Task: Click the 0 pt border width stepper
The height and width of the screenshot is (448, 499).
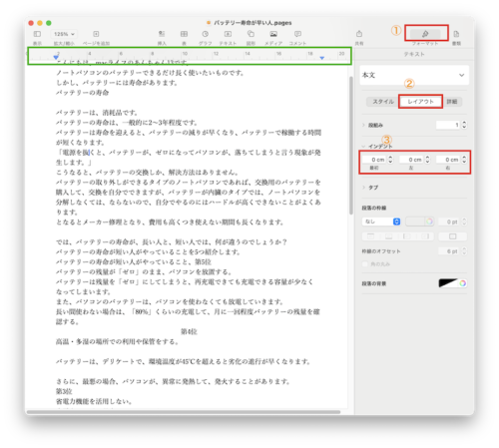Action: click(464, 222)
